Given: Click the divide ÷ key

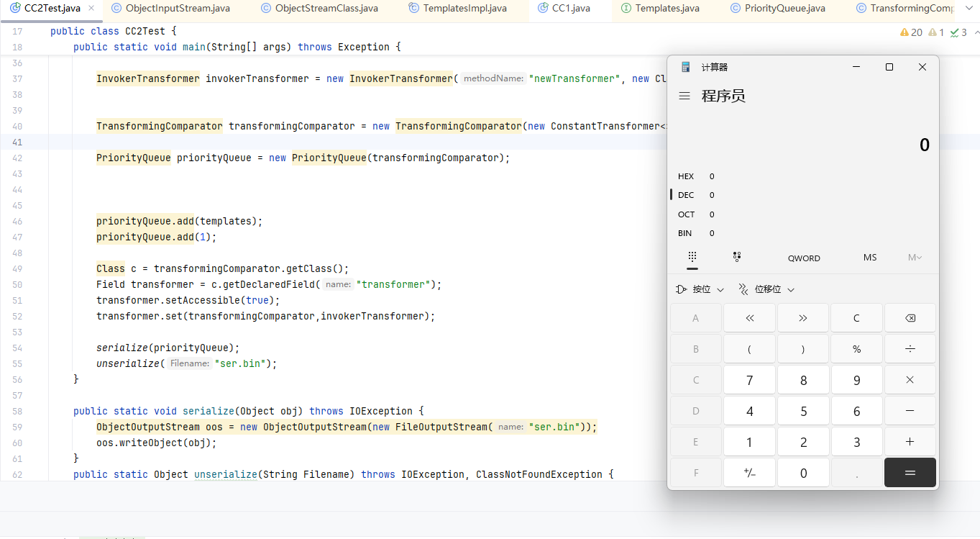Looking at the screenshot, I should pyautogui.click(x=910, y=349).
